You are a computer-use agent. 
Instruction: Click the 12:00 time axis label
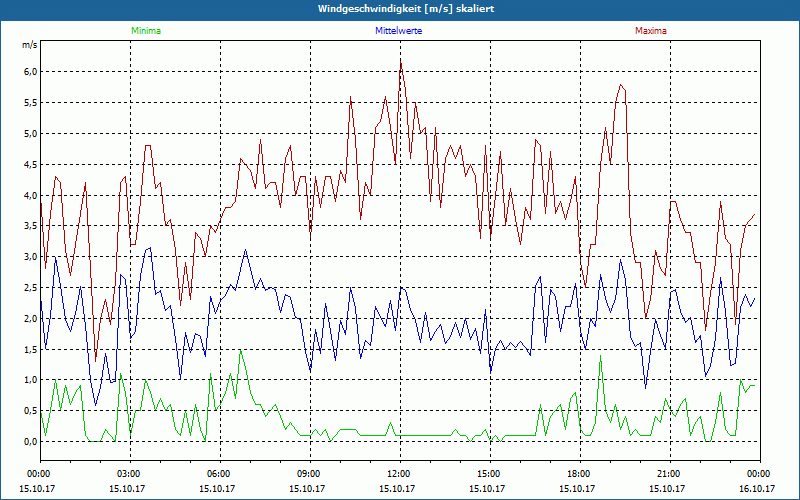point(398,474)
